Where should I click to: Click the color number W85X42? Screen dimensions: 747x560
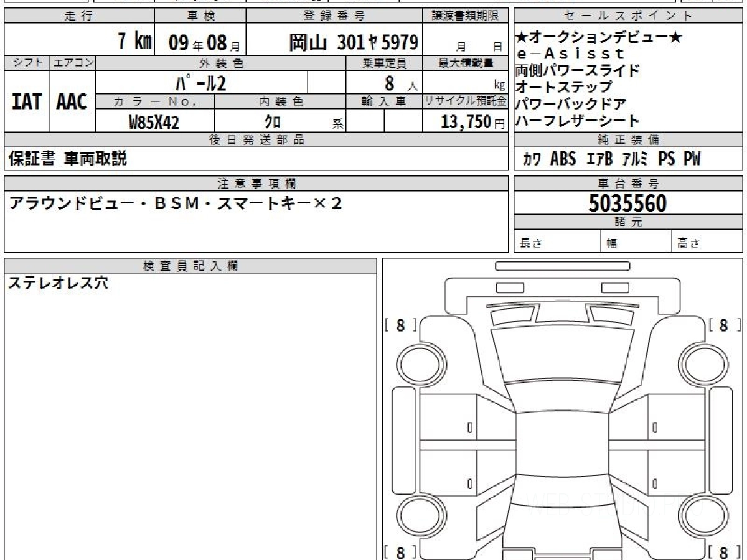(154, 123)
